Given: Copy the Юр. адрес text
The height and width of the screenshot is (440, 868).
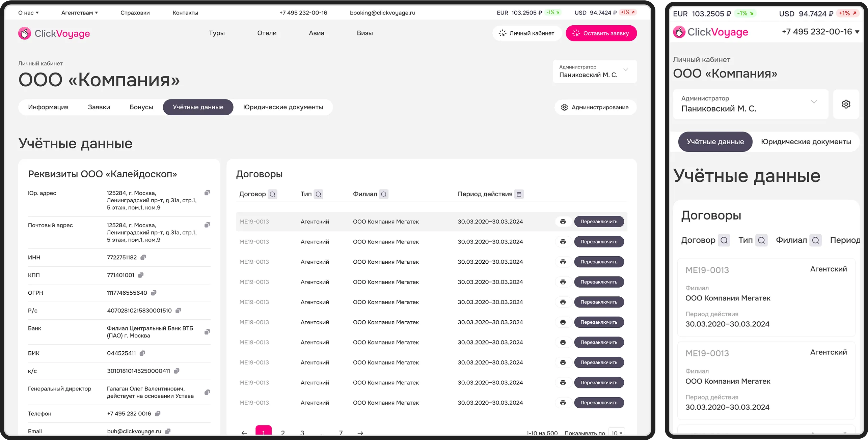Looking at the screenshot, I should click(207, 193).
